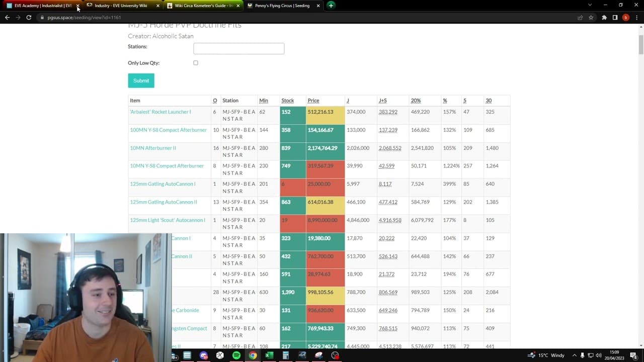Open Spotify from the taskbar

click(236, 355)
